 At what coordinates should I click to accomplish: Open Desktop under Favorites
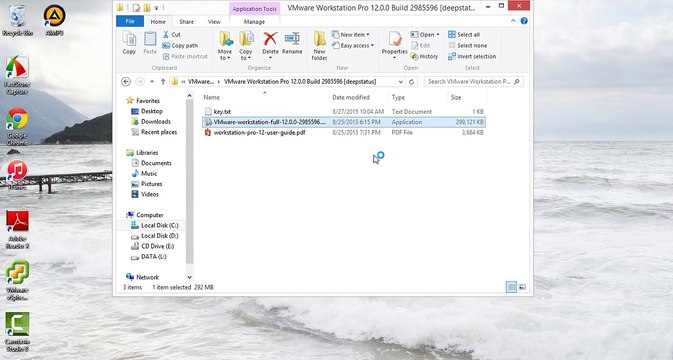click(147, 111)
